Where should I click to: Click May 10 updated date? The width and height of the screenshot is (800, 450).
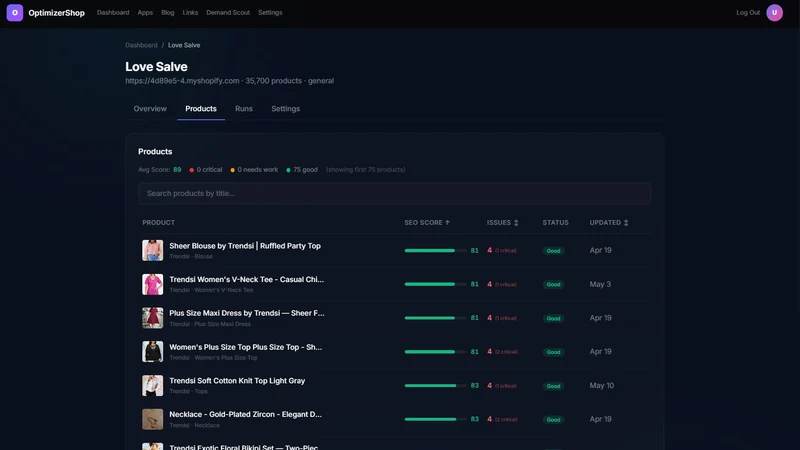(602, 386)
